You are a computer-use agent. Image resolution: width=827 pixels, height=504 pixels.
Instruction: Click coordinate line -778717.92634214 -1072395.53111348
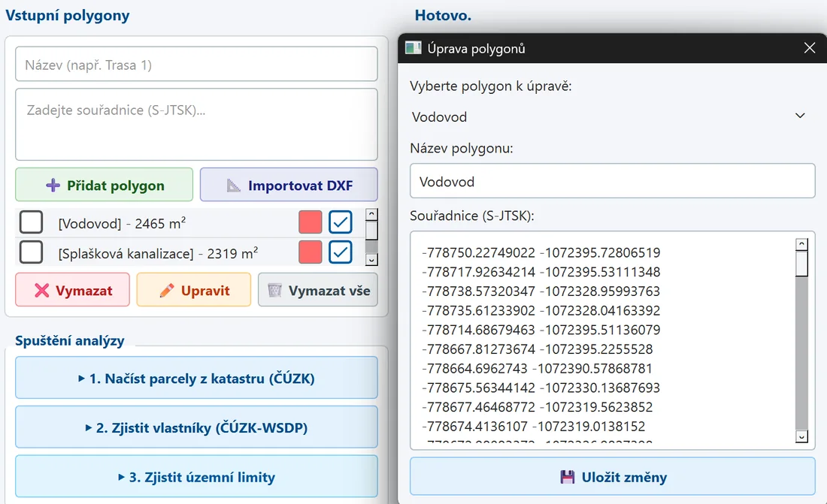click(541, 272)
